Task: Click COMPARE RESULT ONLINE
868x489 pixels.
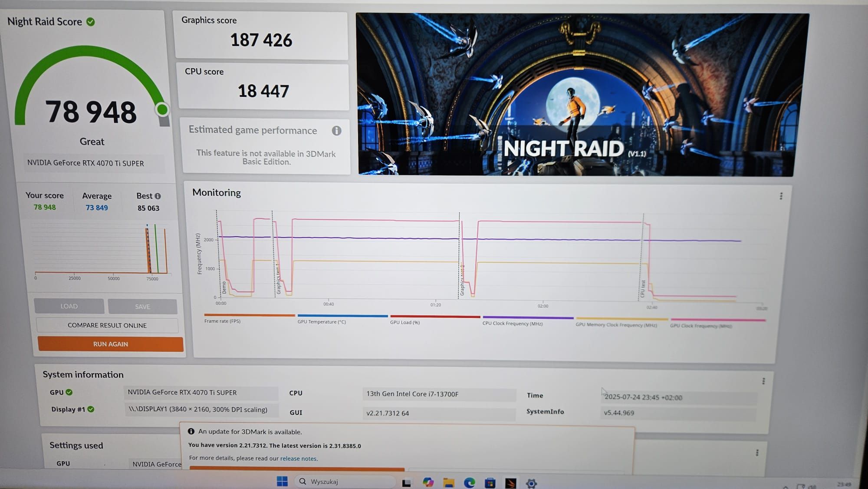Action: 107,325
